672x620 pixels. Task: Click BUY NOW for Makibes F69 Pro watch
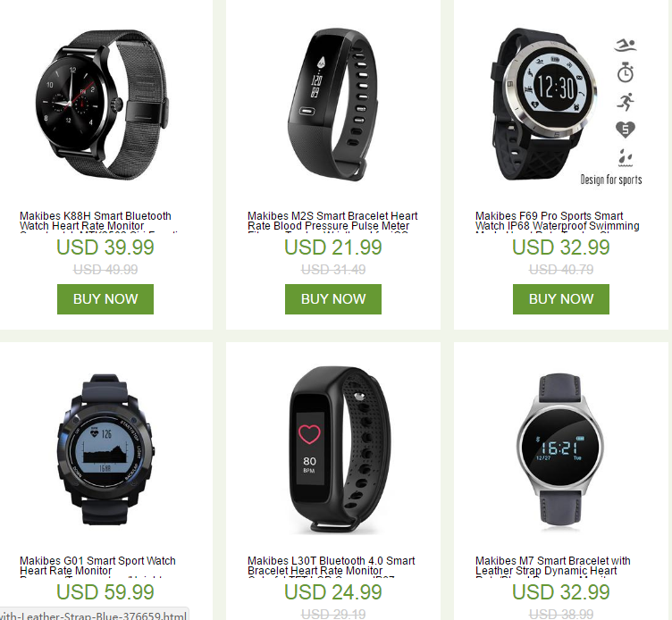coord(561,299)
